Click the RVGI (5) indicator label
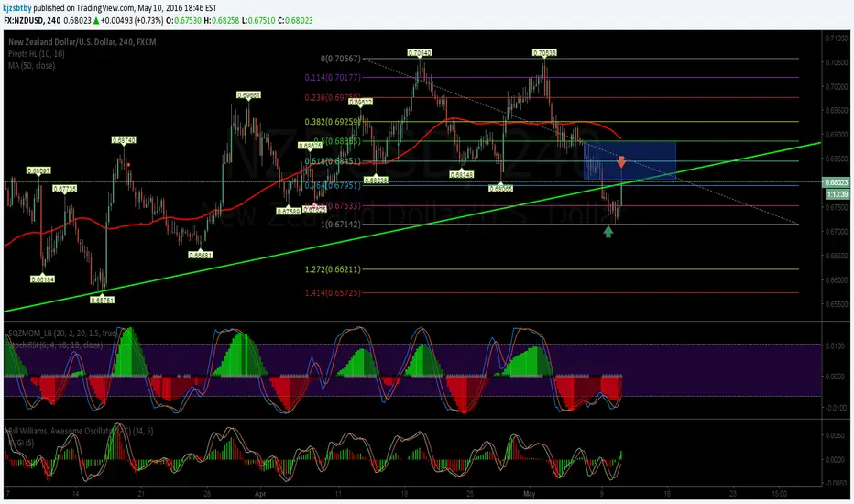The height and width of the screenshot is (504, 854). click(22, 443)
